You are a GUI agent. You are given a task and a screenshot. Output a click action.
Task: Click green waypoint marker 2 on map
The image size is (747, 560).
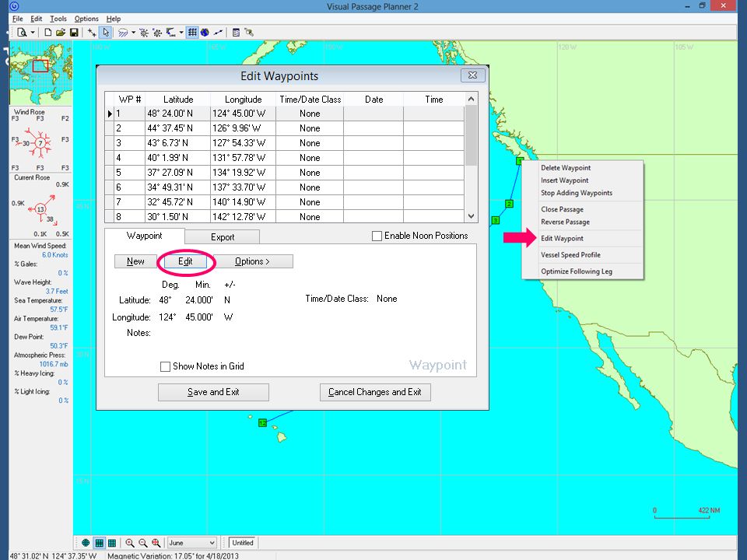(x=509, y=204)
